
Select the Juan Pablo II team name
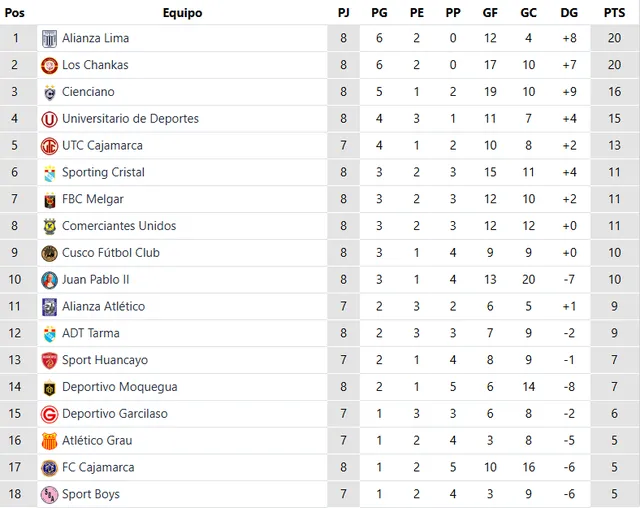coord(95,280)
